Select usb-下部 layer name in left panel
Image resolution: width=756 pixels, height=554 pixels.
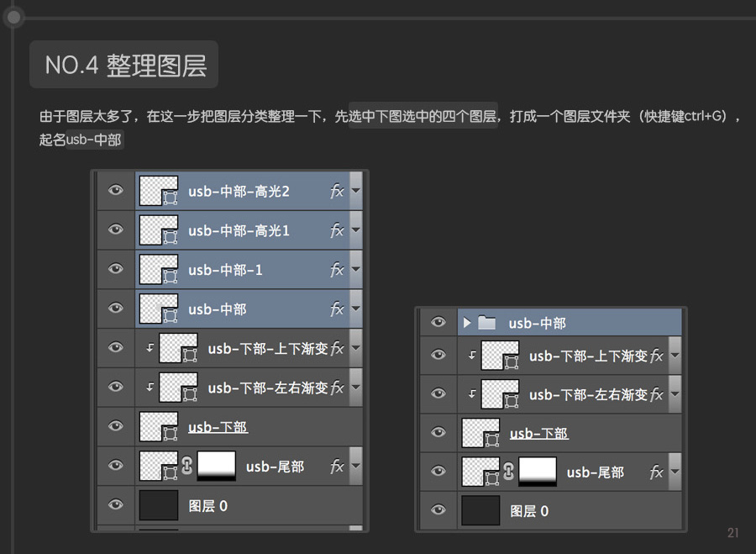point(218,427)
